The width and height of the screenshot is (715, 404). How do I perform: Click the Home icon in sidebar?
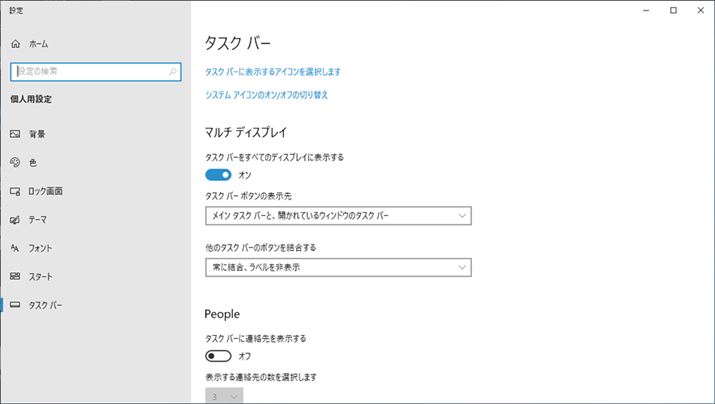tap(15, 45)
